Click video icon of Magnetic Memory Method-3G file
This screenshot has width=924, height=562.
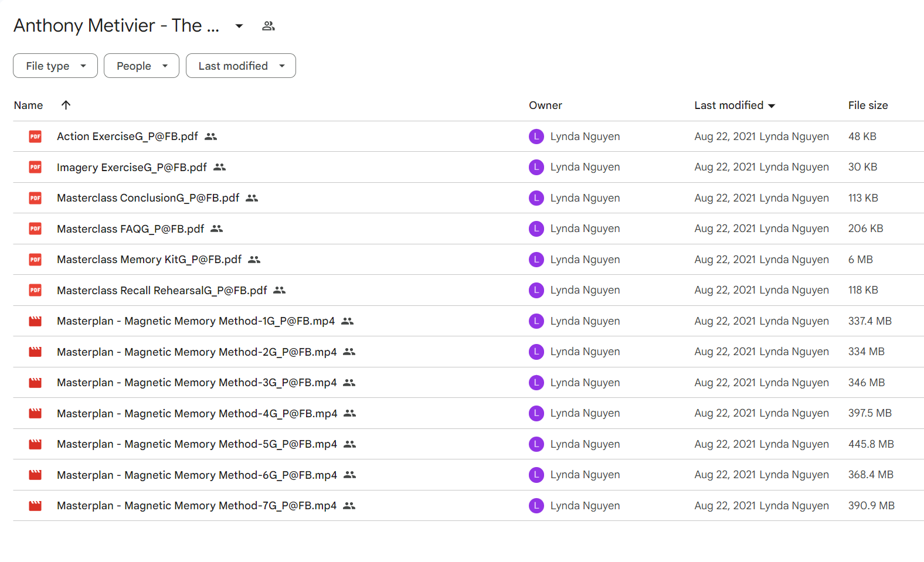pos(35,383)
